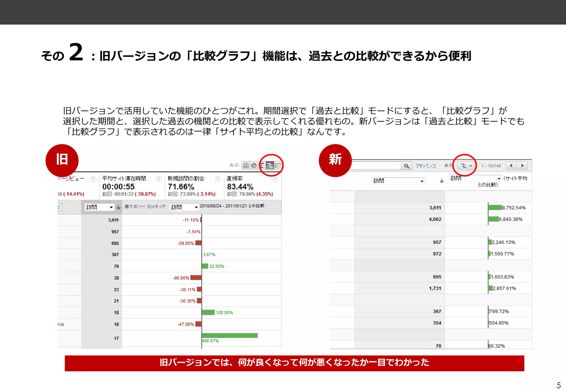Open help for 平均サイト滞在時間 metric
Image resolution: width=566 pixels, height=392 pixels.
coord(159,179)
